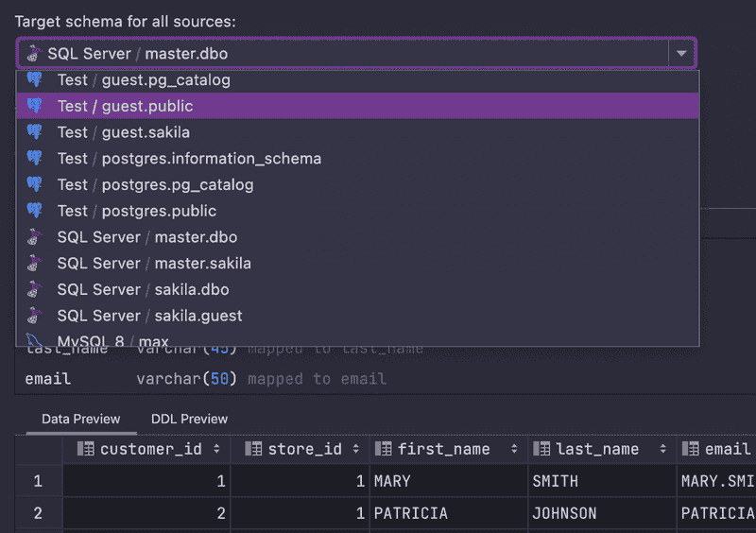Click PostgreSQL icon beside guest.sakila
756x533 pixels.
tap(34, 131)
